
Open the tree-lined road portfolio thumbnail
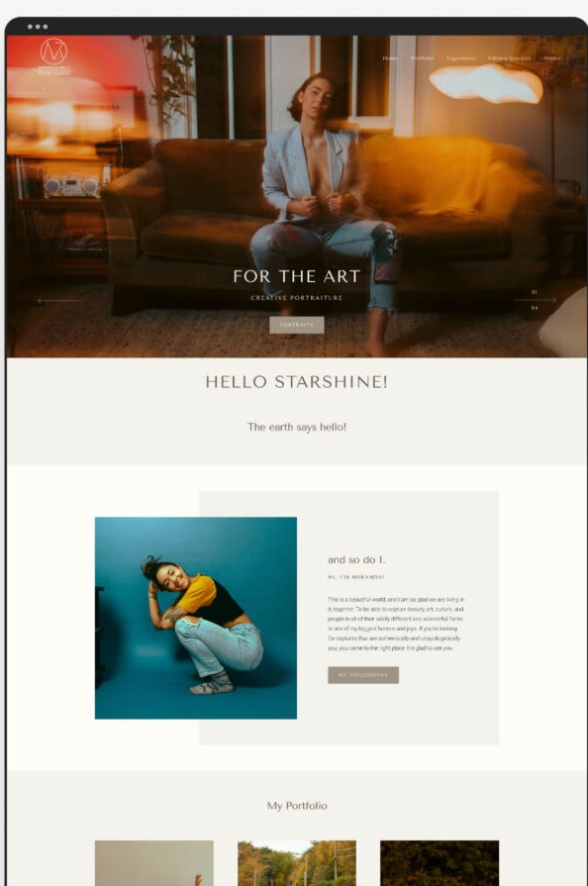[297, 863]
